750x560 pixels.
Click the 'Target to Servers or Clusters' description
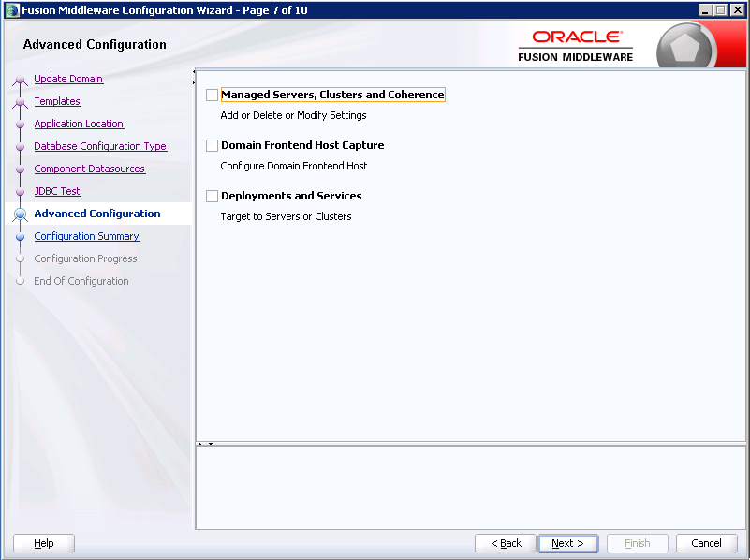coord(286,216)
